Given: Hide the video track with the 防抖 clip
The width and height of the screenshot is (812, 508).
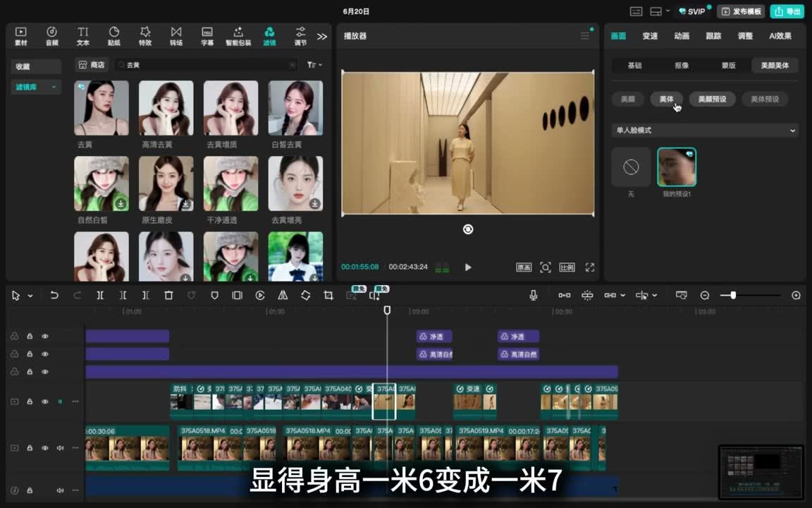Looking at the screenshot, I should [x=45, y=401].
